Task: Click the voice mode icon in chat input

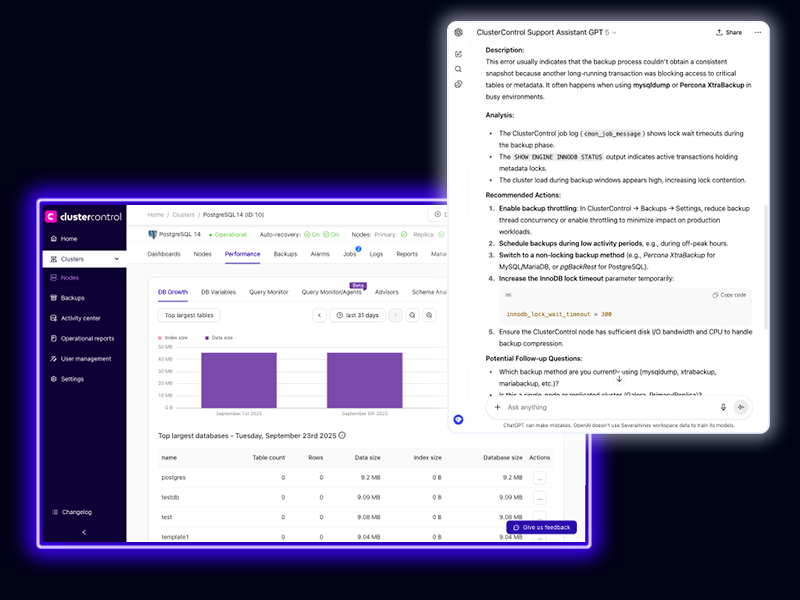Action: pyautogui.click(x=741, y=407)
